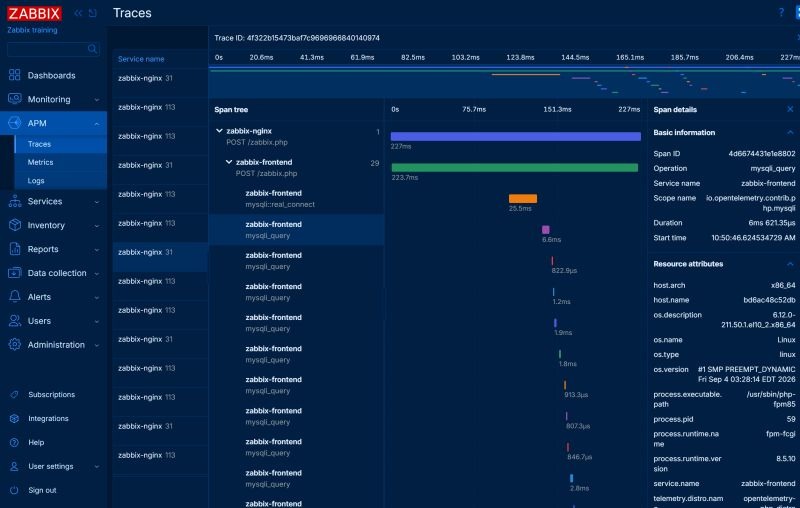Click the Subscriptions icon
This screenshot has width=800, height=508.
[x=14, y=394]
